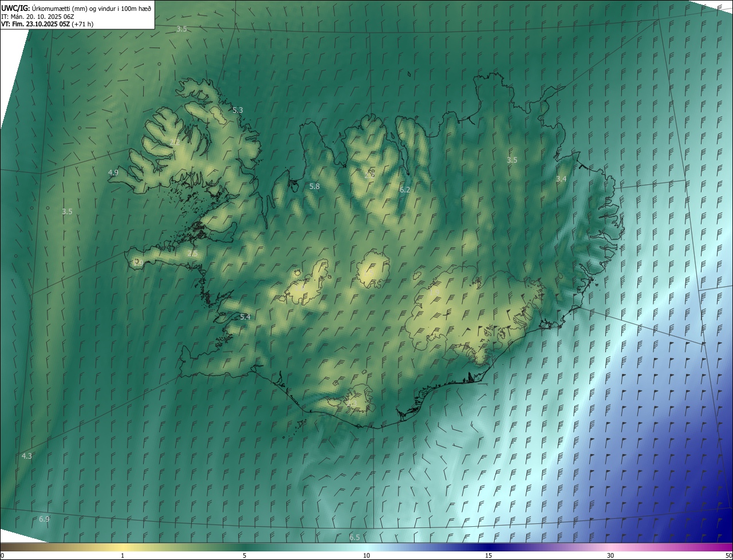
Task: Click the "50" tick on the colour scale
Action: pos(728,555)
